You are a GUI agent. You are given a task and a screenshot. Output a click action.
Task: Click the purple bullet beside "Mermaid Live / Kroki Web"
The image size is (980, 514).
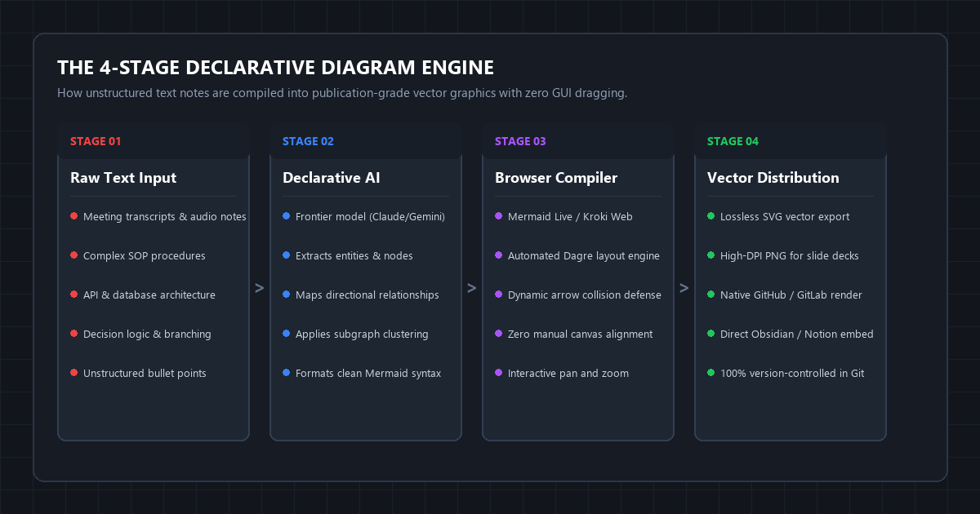(498, 216)
